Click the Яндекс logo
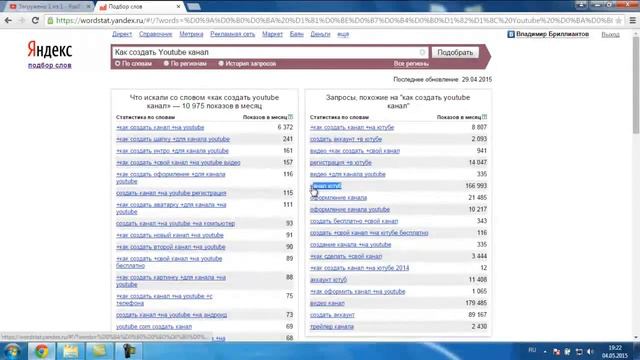This screenshot has height=360, width=640. pyautogui.click(x=49, y=50)
